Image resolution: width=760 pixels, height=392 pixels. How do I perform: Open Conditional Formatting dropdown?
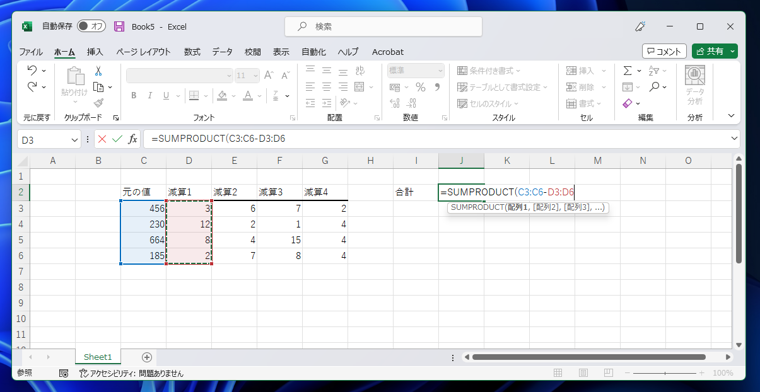(489, 71)
